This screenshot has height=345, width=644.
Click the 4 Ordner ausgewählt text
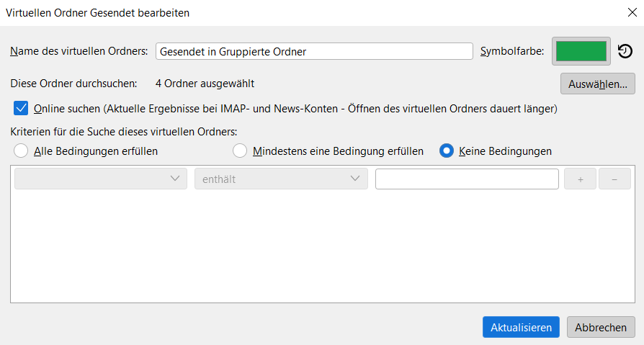(x=205, y=84)
